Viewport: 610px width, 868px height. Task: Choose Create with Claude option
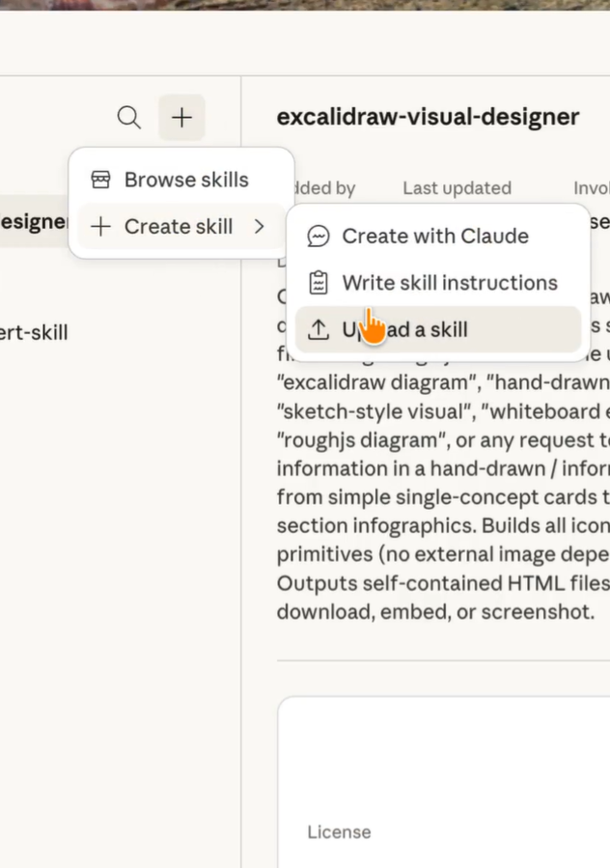tap(438, 237)
